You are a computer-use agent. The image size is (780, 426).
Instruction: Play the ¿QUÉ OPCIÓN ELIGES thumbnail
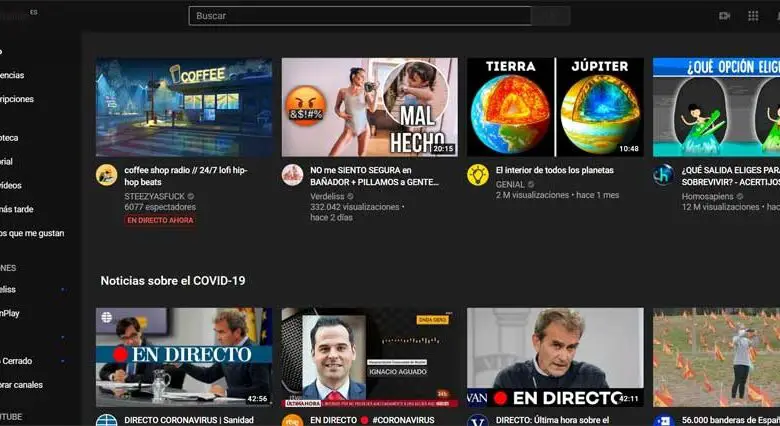click(716, 107)
